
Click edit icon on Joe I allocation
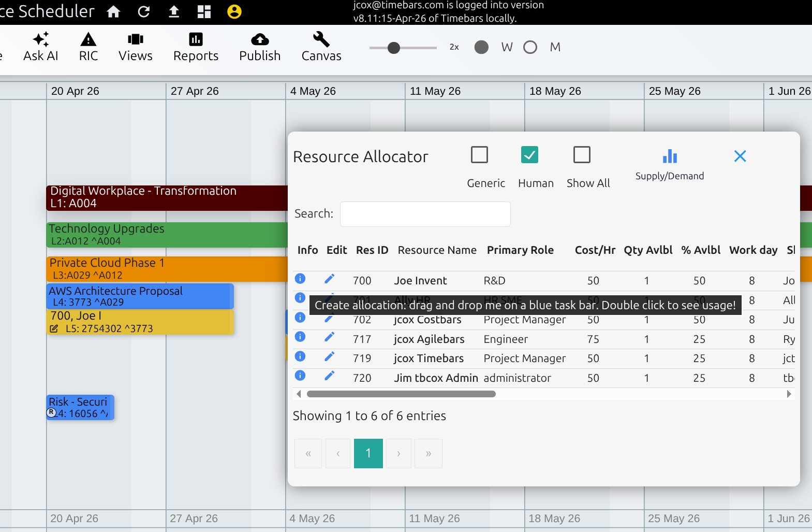click(x=54, y=328)
